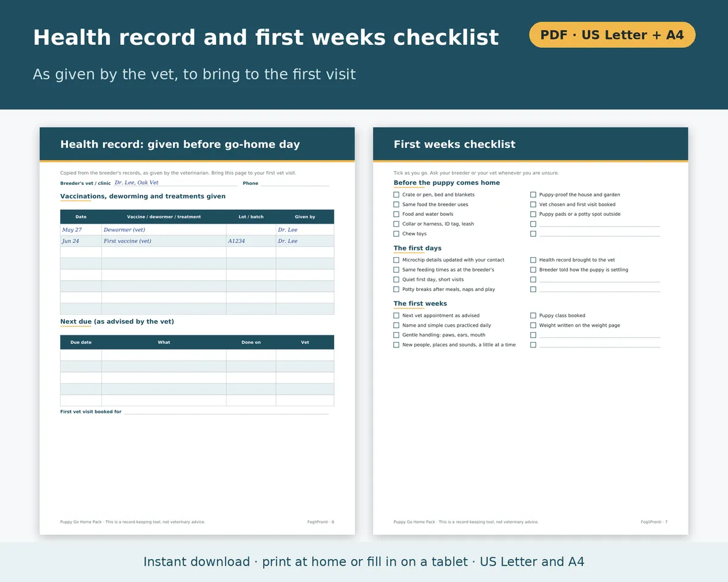Check 'Health record brought to the vet'

[533, 260]
